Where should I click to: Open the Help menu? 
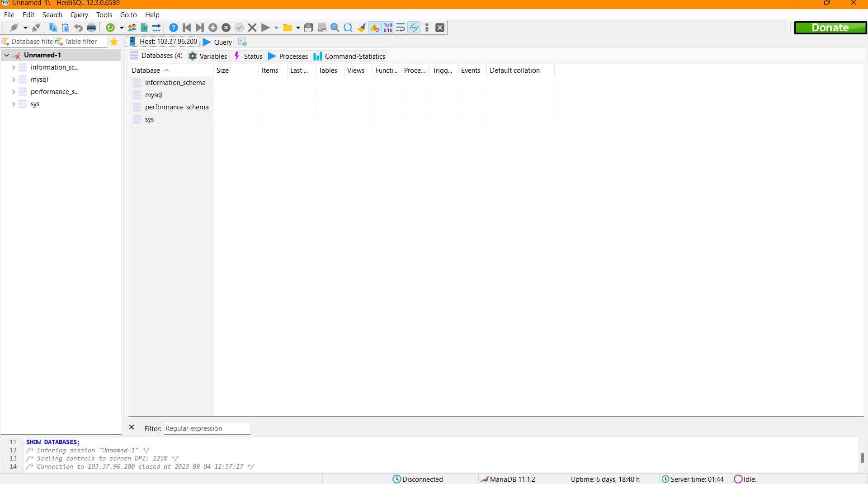[152, 15]
